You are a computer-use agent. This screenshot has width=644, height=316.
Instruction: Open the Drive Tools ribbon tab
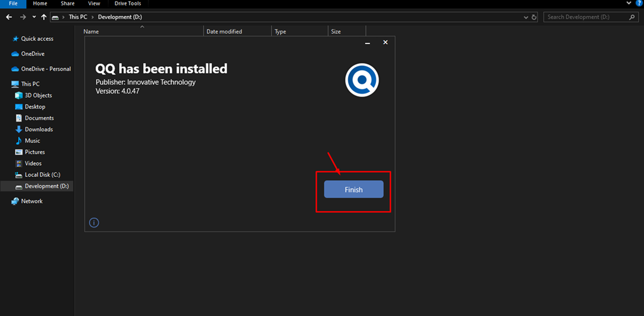pyautogui.click(x=128, y=3)
